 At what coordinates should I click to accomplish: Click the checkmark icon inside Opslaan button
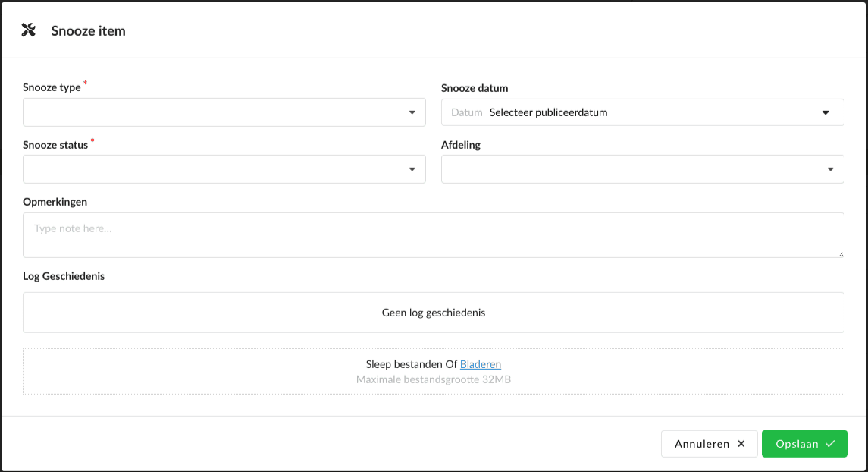(830, 444)
